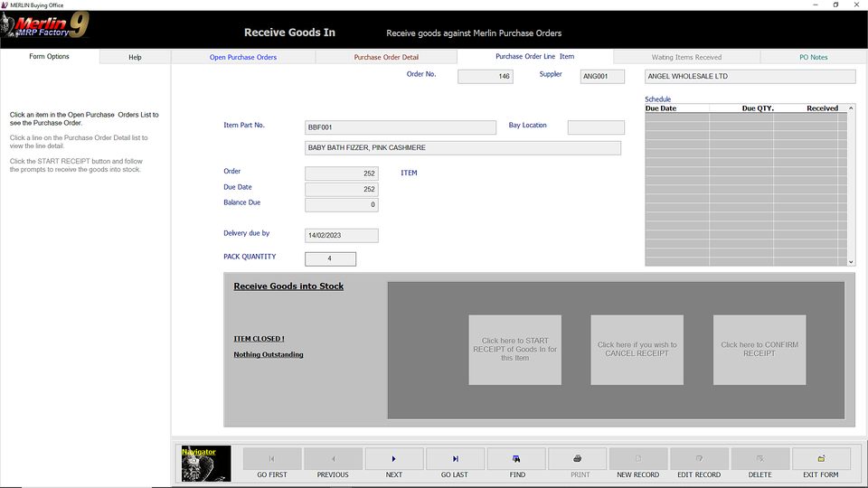The width and height of the screenshot is (868, 488).
Task: Click the GO FIRST navigation icon
Action: (272, 459)
